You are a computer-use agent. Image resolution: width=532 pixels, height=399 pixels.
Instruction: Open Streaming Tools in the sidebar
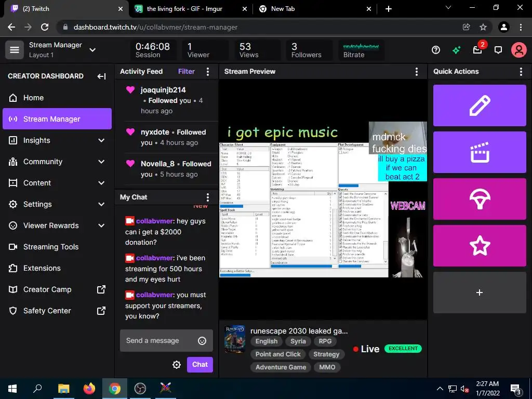57,247
